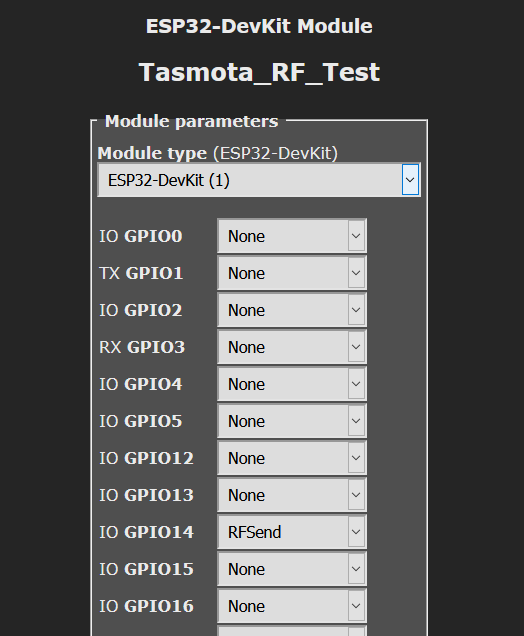Click the chevron arrow on GPIO16 box
Screen dimensions: 524x636
pyautogui.click(x=356, y=606)
